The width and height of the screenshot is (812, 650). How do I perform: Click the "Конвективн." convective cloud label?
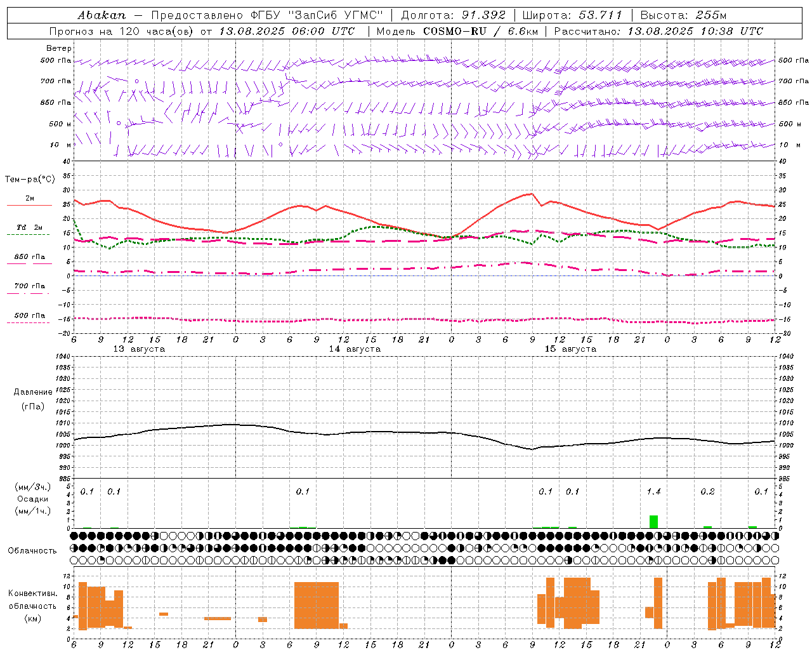click(33, 594)
